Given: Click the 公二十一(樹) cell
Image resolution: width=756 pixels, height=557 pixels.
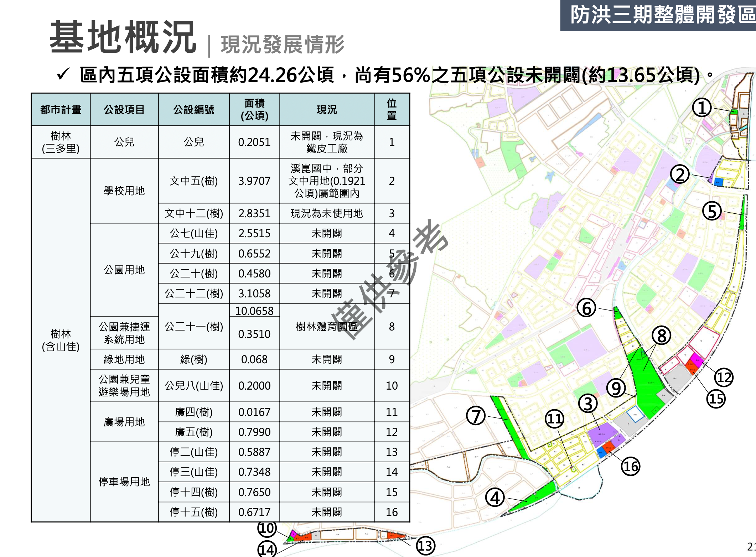Looking at the screenshot, I should [194, 327].
